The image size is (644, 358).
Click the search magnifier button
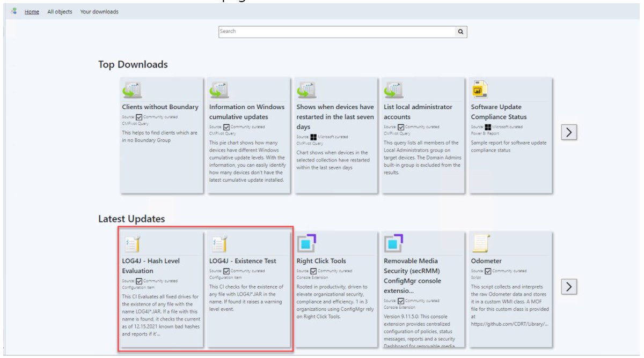point(460,32)
